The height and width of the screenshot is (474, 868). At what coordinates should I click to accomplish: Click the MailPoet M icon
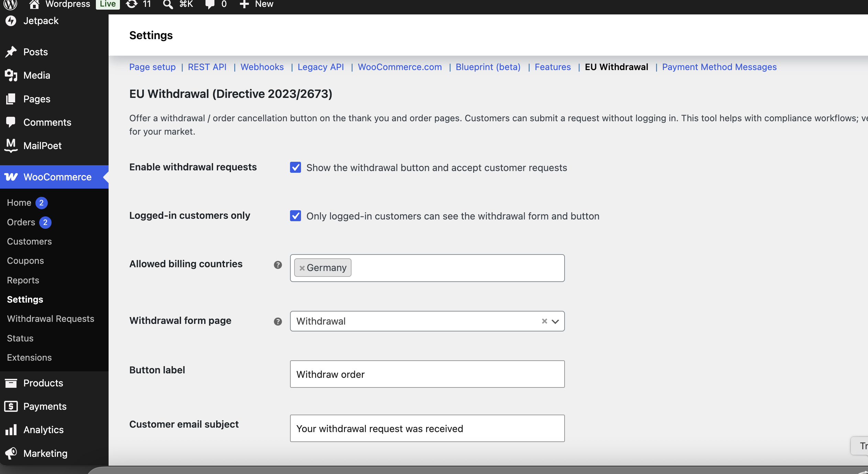11,146
